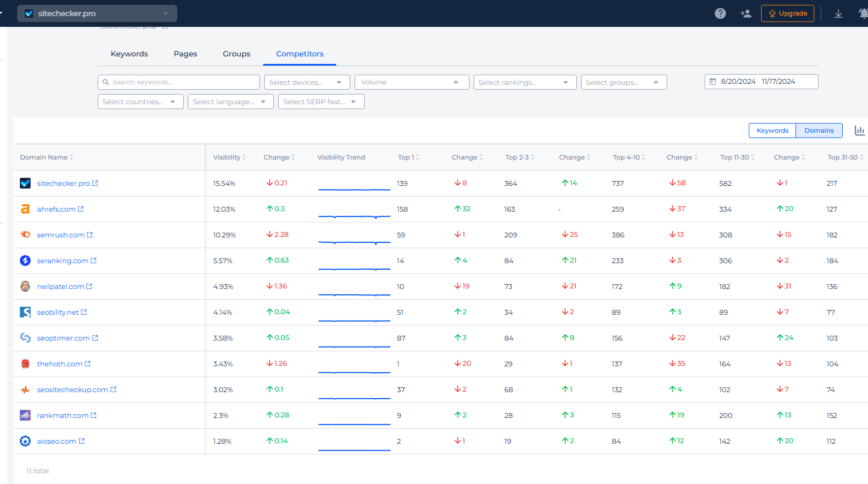Open external link icon next to seoptimer.com

click(96, 338)
